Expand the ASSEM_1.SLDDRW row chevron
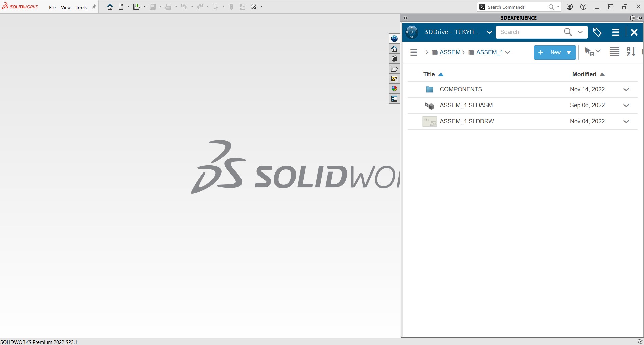644x345 pixels. pos(626,122)
